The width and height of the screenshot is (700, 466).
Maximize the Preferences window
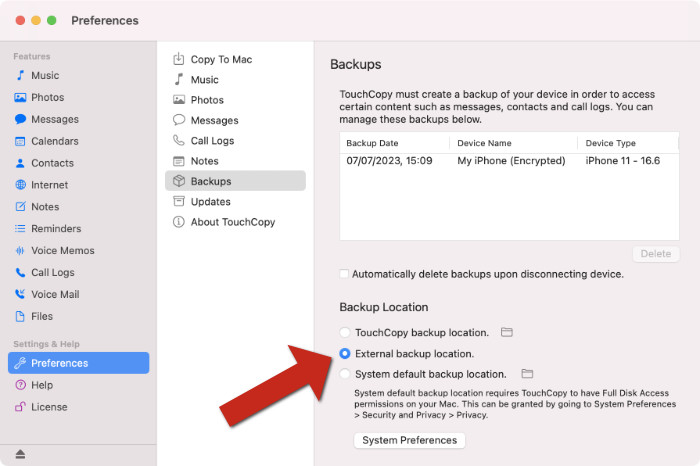coord(52,21)
